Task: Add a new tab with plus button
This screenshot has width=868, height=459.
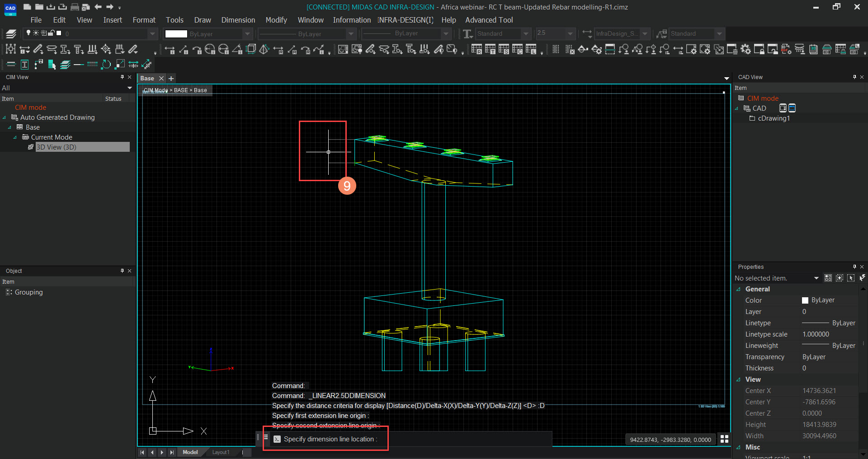Action: (x=171, y=79)
